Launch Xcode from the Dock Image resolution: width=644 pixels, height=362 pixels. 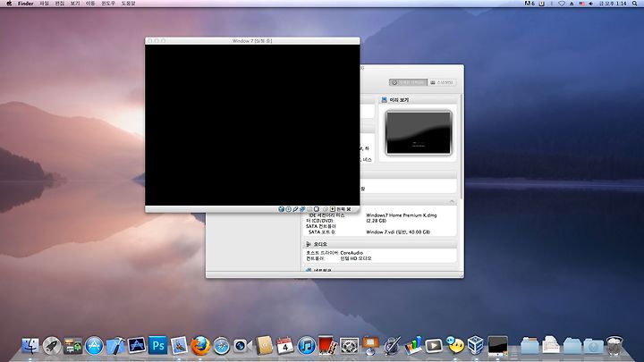(115, 346)
